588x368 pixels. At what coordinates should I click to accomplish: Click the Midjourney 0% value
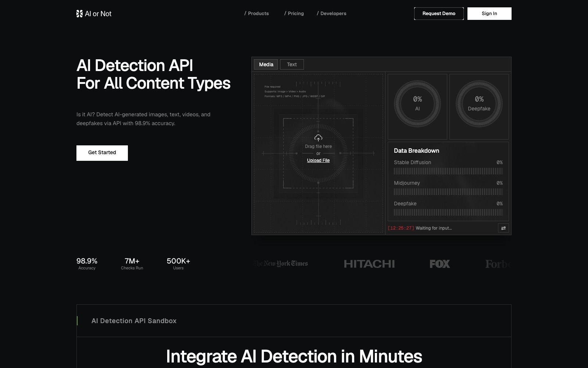tap(499, 183)
